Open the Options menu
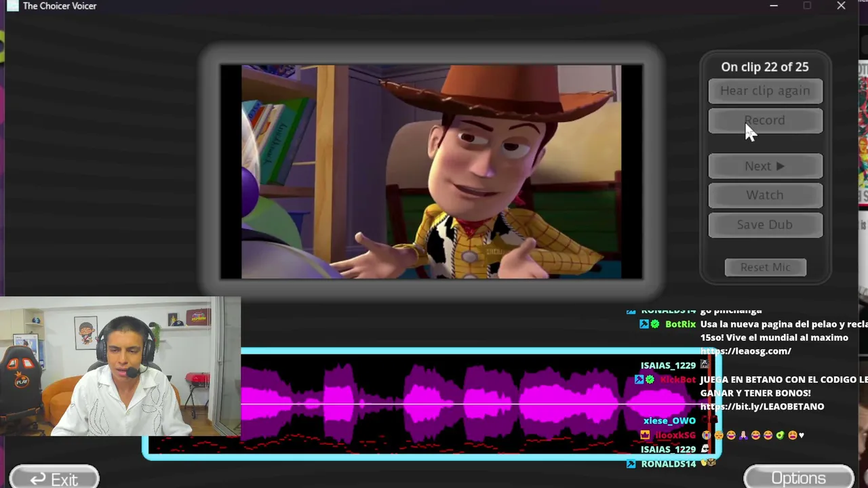 799,477
